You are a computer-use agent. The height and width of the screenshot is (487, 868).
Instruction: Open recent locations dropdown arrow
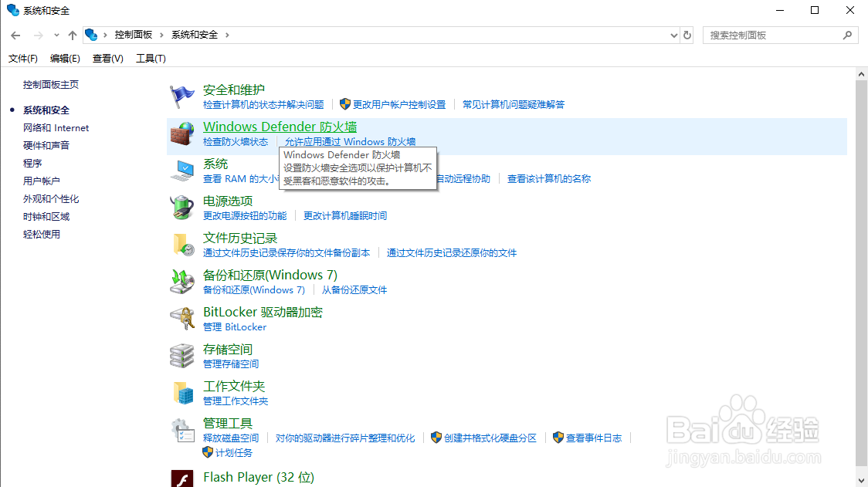point(56,36)
